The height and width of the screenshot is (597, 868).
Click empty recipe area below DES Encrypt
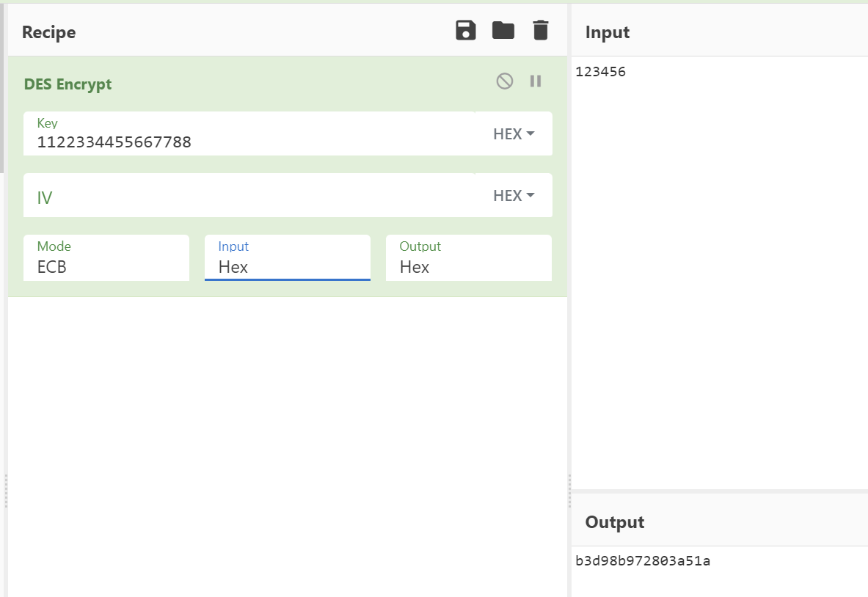286,440
